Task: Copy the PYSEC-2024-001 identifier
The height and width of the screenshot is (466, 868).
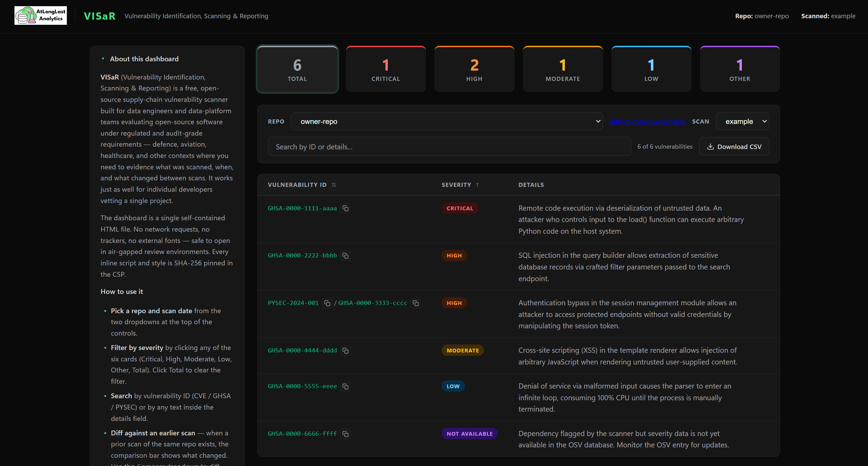Action: click(x=327, y=303)
